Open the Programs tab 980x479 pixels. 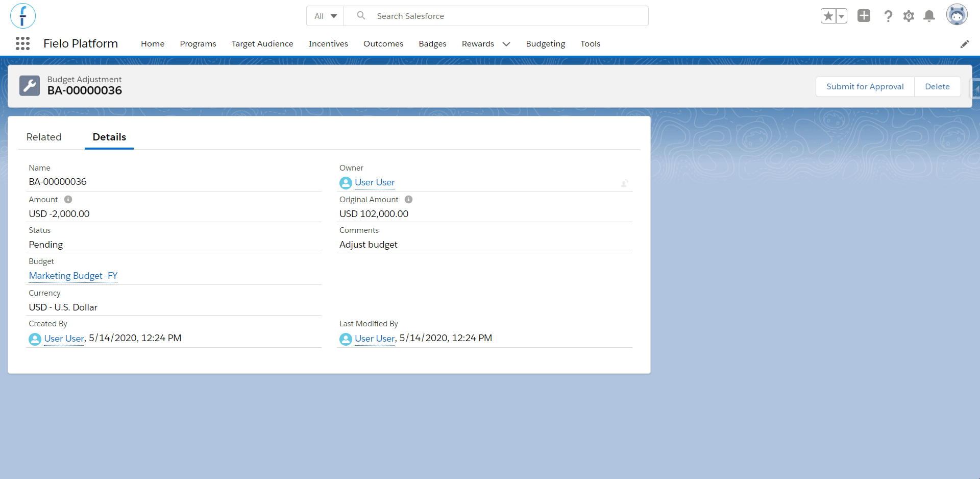198,44
